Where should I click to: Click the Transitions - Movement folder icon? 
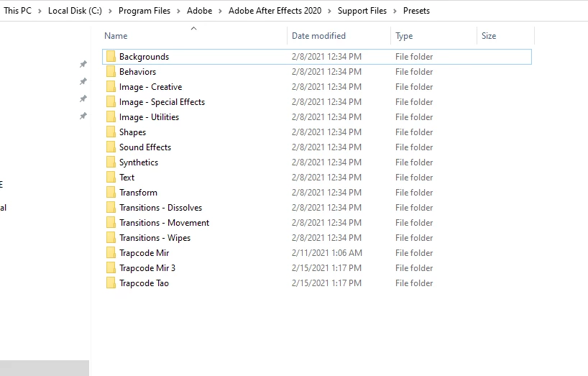tap(111, 222)
